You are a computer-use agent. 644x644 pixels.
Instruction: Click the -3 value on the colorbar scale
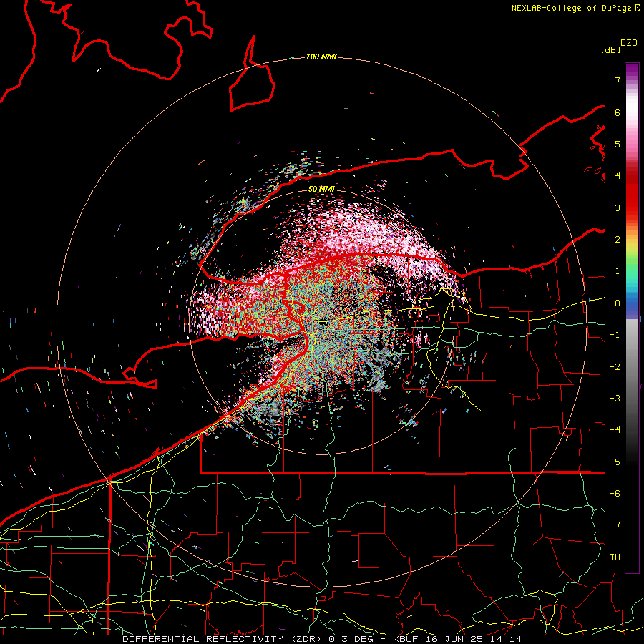[615, 399]
